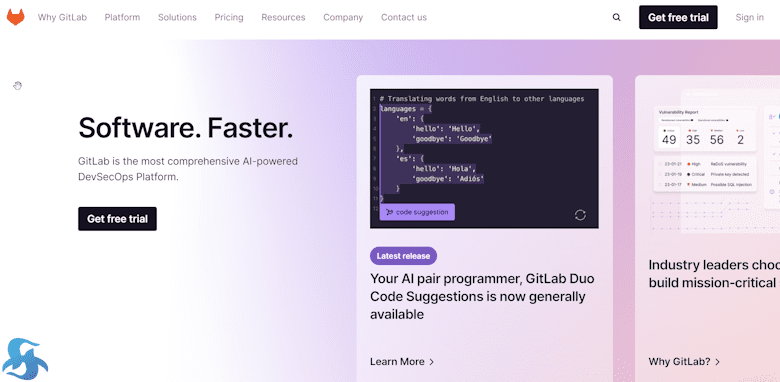Click Get free trial in header
The image size is (780, 382).
[678, 17]
